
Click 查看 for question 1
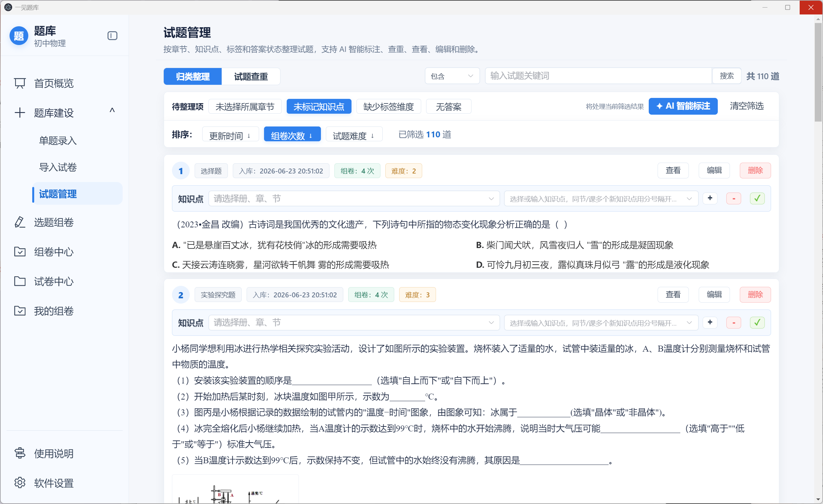(673, 171)
